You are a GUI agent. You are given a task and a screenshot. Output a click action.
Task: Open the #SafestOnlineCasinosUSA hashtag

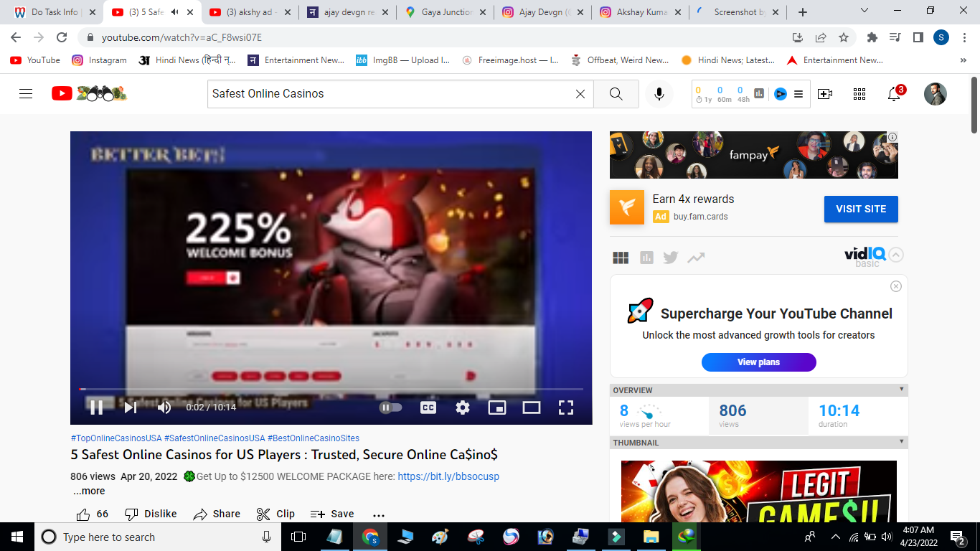pos(215,438)
